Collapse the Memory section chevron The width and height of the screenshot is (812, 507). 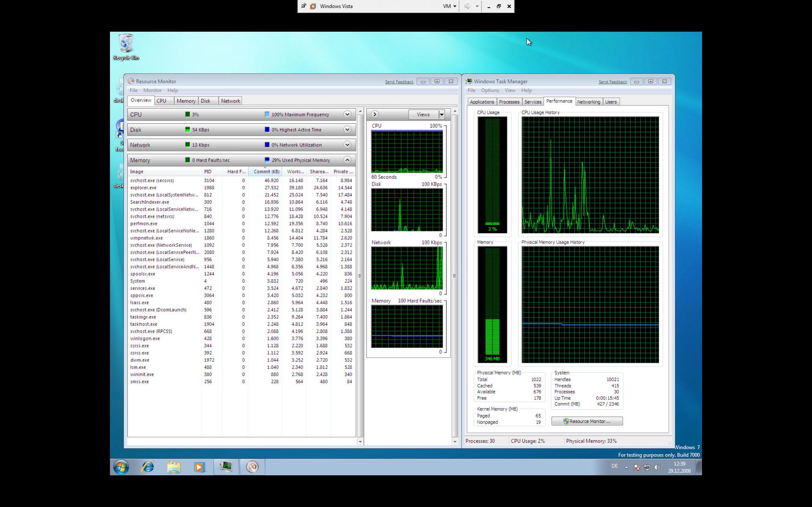click(347, 160)
